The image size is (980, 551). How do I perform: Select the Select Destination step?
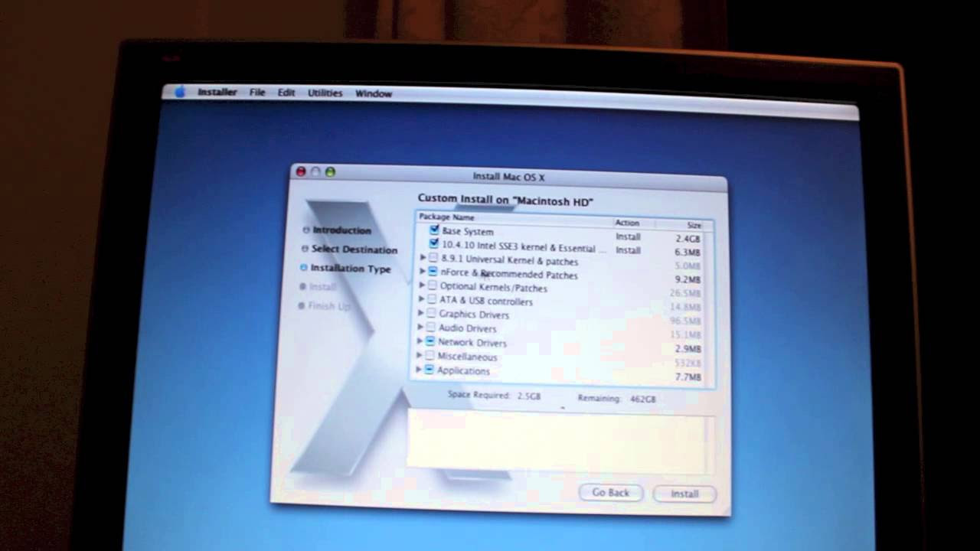354,249
